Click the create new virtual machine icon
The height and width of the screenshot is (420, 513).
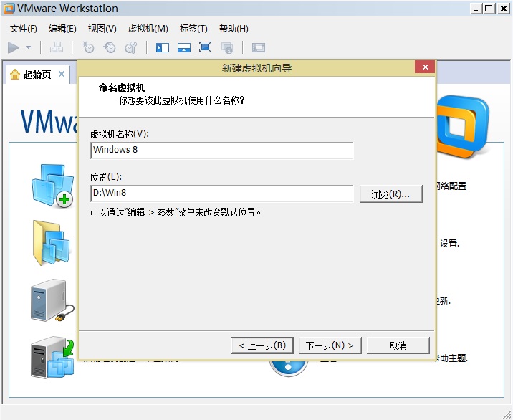tap(53, 186)
